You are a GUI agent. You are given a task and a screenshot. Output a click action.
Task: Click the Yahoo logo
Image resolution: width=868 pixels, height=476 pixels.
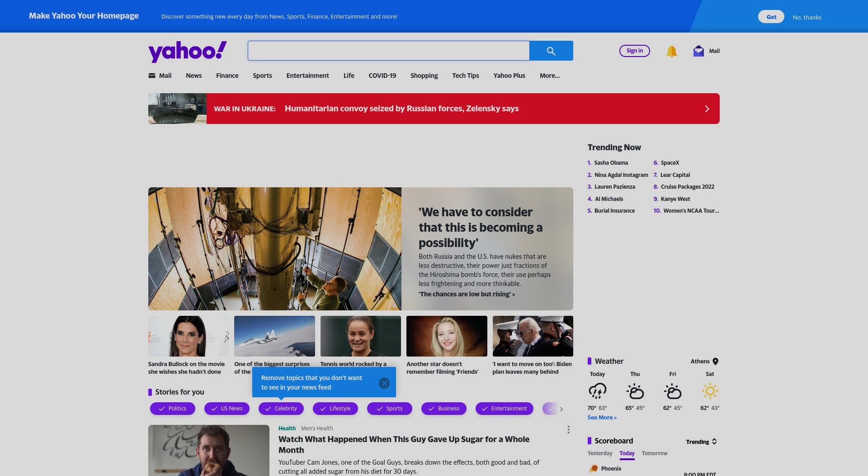pos(188,52)
